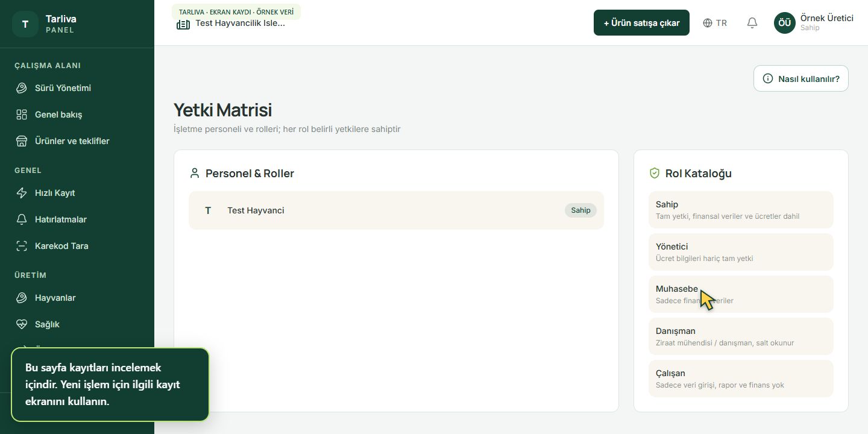Viewport: 868px width, 434px height.
Task: Click the Sahip badge on Test Hayvanci
Action: (x=580, y=210)
